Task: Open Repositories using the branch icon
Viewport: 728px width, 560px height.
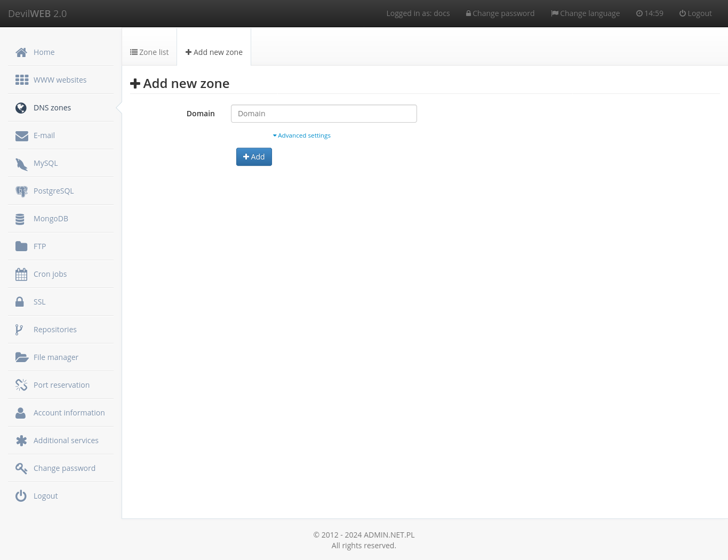Action: coord(19,329)
